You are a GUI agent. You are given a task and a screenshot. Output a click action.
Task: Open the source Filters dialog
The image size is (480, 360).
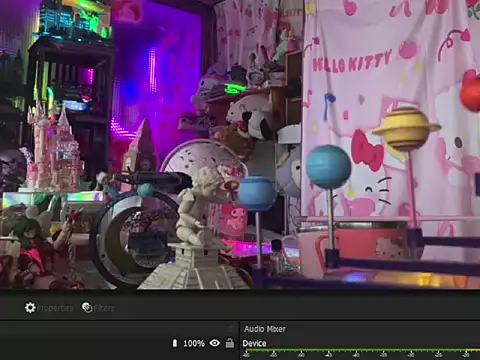98,308
